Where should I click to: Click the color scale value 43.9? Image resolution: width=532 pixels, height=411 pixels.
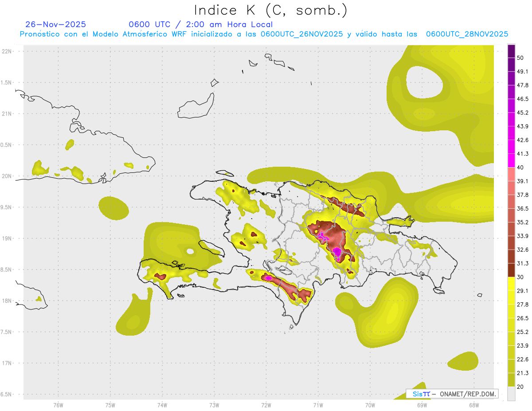tap(523, 126)
